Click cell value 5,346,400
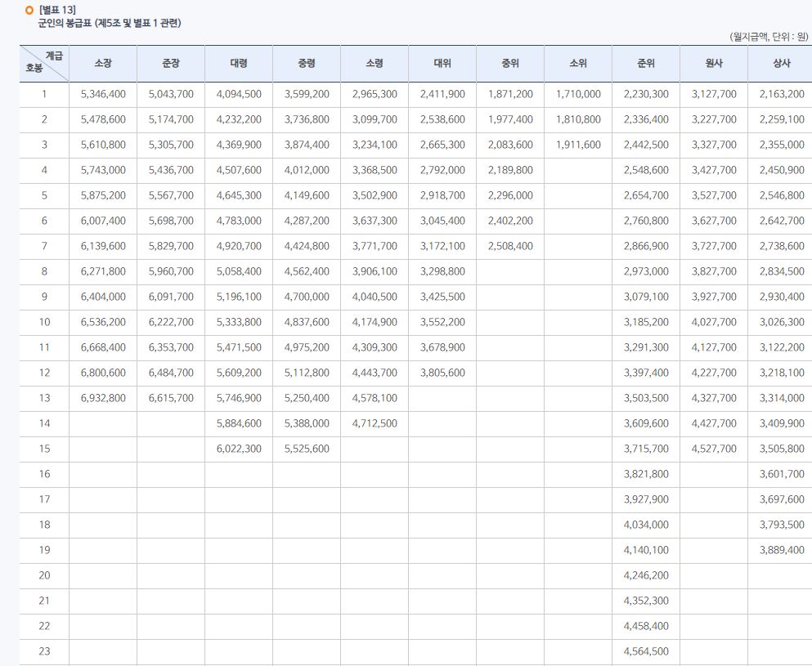 pyautogui.click(x=103, y=94)
